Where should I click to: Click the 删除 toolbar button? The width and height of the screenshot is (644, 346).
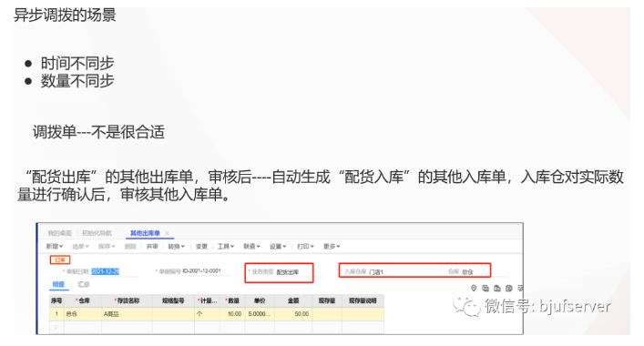coord(130,246)
